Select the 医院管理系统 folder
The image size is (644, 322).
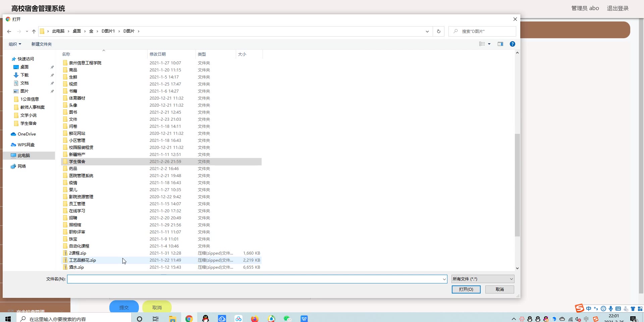click(161, 176)
